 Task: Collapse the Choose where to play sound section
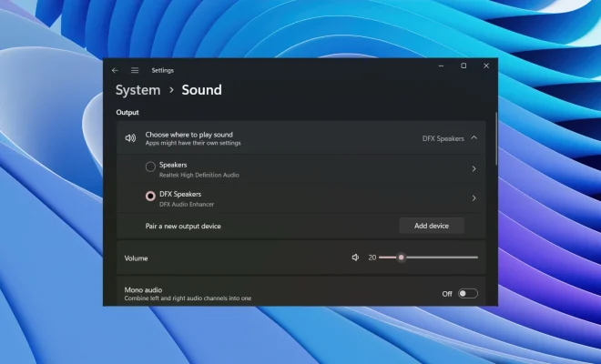click(x=474, y=137)
